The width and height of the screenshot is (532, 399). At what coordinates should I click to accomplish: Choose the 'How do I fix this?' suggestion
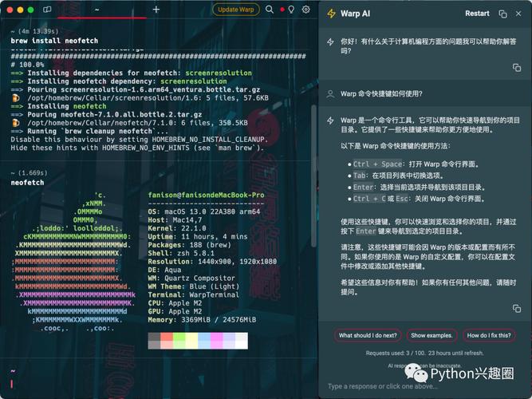489,335
